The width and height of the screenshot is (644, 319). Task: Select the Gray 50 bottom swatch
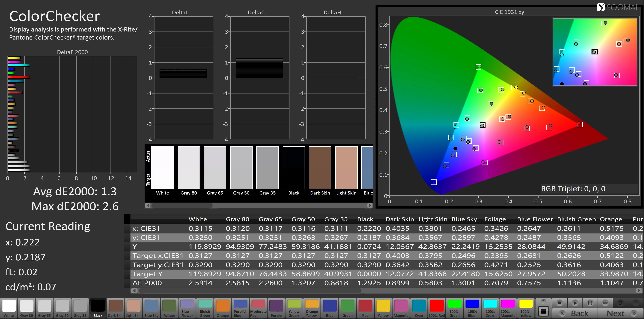click(62, 308)
